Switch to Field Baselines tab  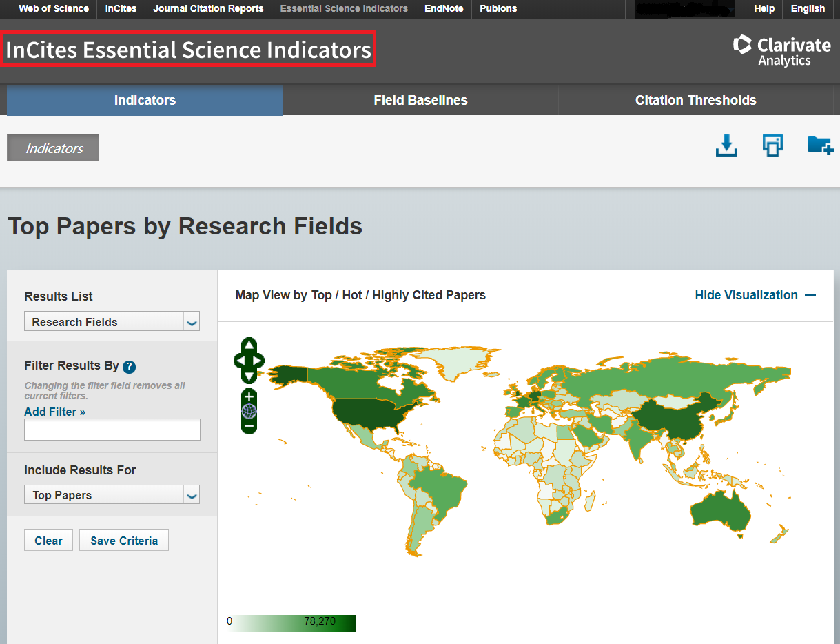420,100
